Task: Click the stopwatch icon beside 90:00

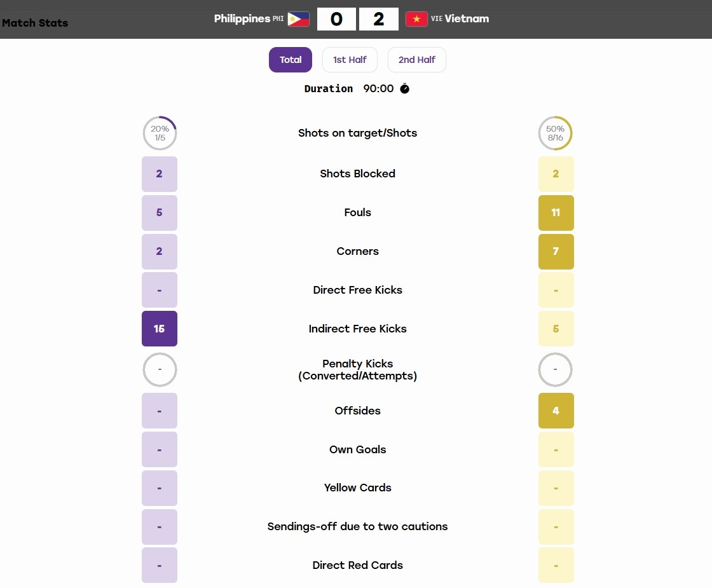Action: (x=404, y=88)
